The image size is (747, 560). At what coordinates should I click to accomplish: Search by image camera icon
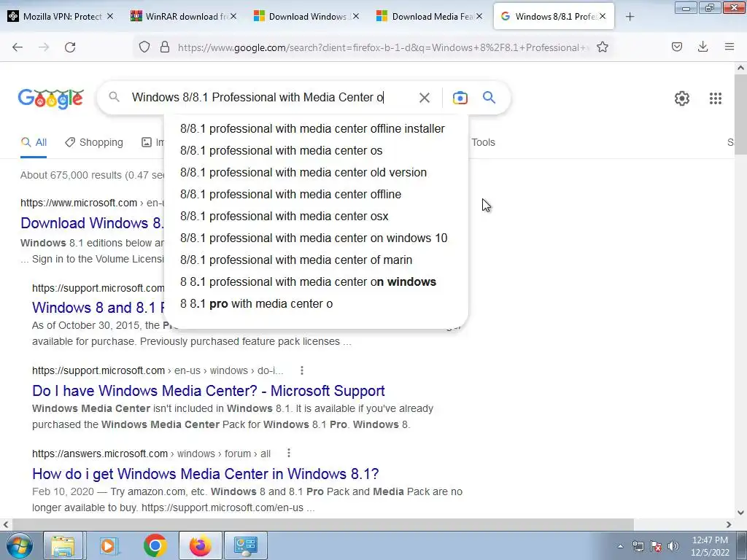[460, 98]
